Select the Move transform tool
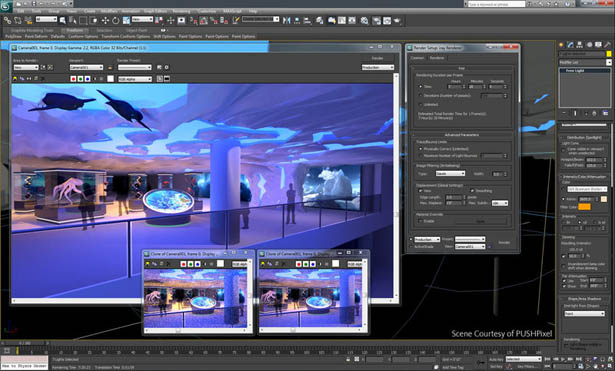 (105, 20)
